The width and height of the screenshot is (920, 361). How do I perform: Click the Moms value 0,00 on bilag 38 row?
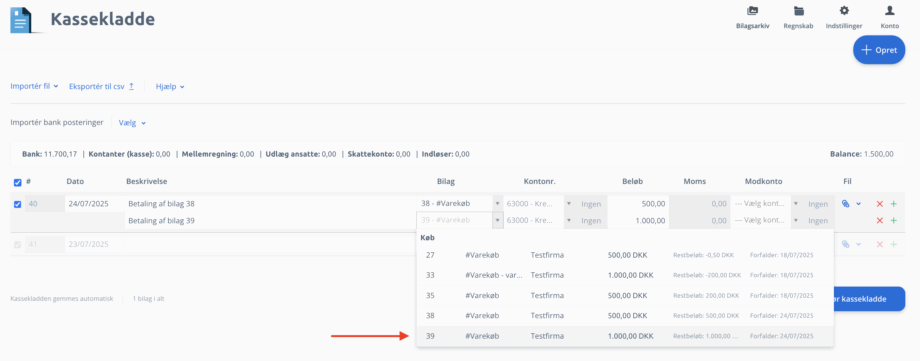[699, 204]
